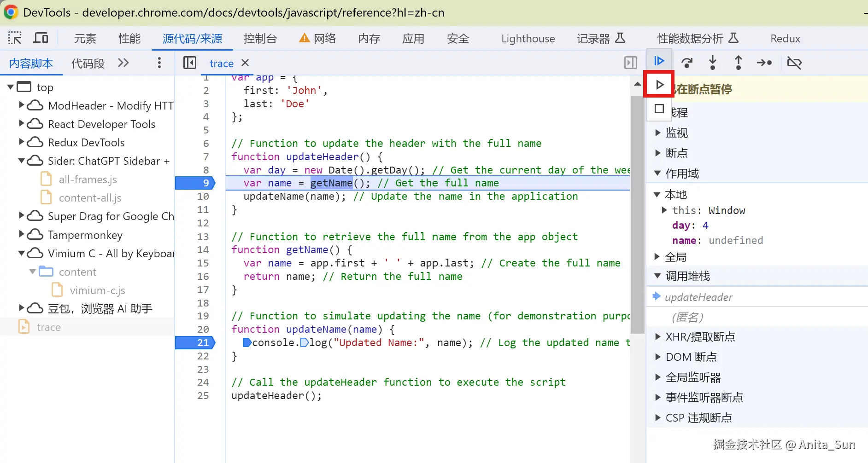Expand the 监视 watch section
This screenshot has height=463, width=868.
657,133
